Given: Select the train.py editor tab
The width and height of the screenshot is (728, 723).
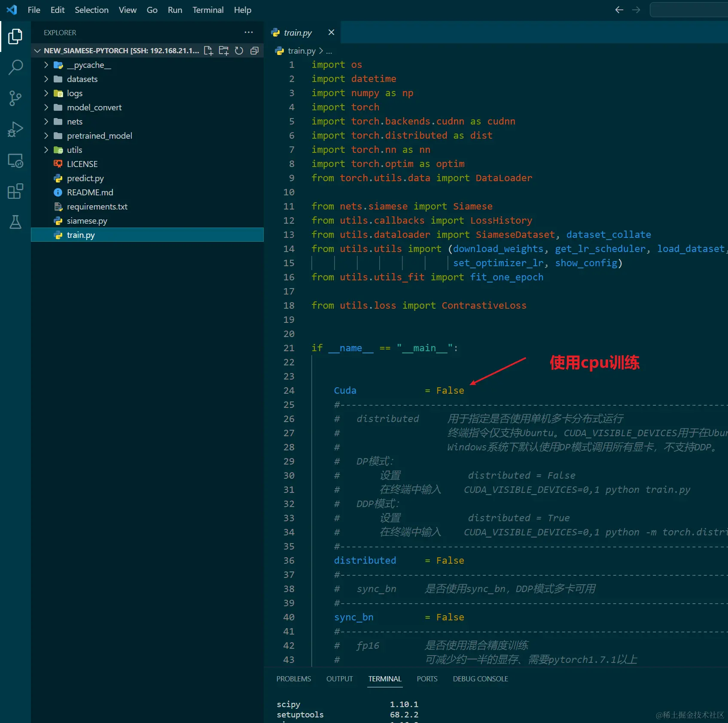Looking at the screenshot, I should click(x=302, y=33).
